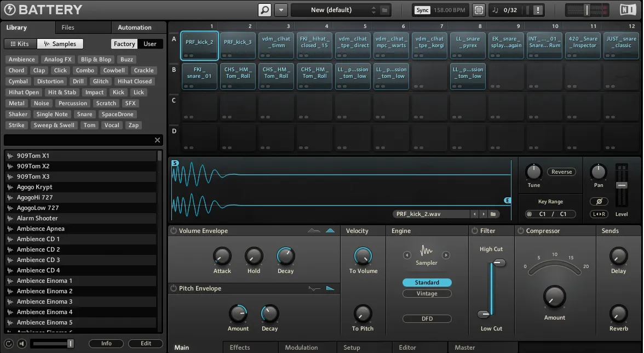The image size is (644, 353).
Task: Adjust the High Cut filter slider
Action: 499,263
